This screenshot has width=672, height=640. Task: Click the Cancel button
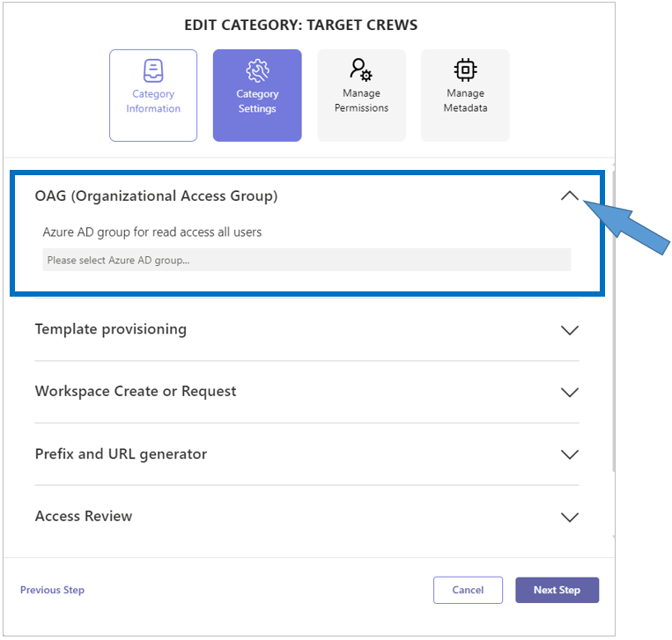click(x=468, y=590)
